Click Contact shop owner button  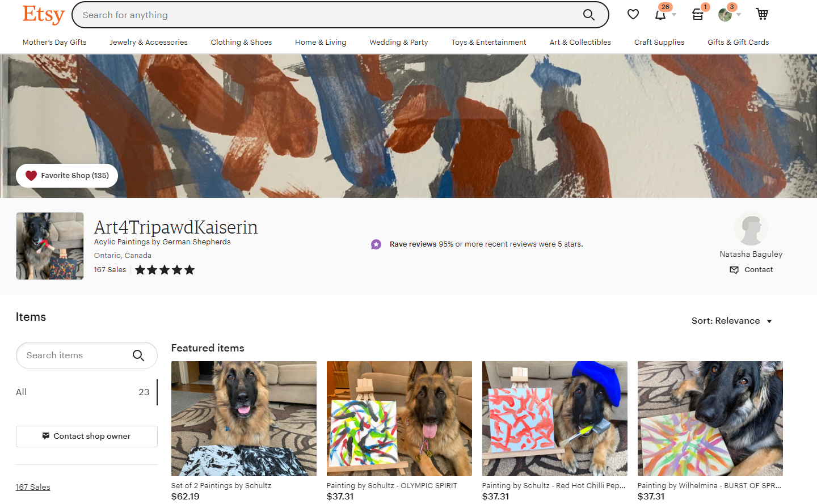tap(87, 437)
